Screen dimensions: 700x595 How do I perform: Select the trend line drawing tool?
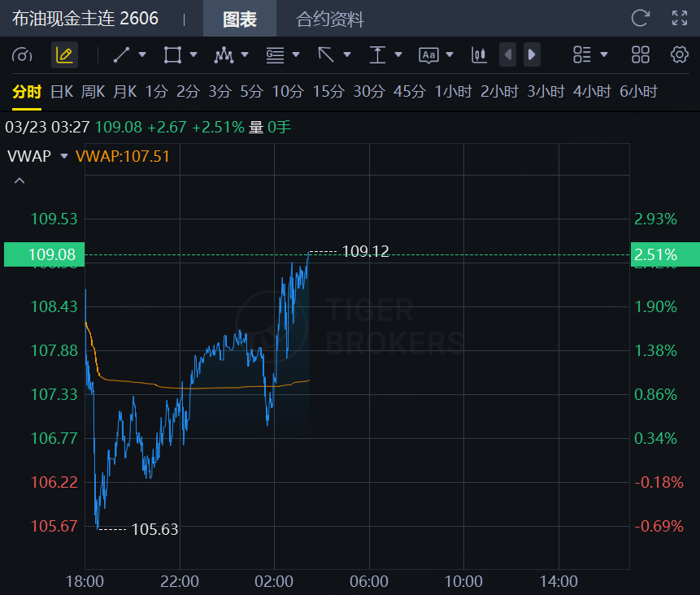pyautogui.click(x=121, y=55)
